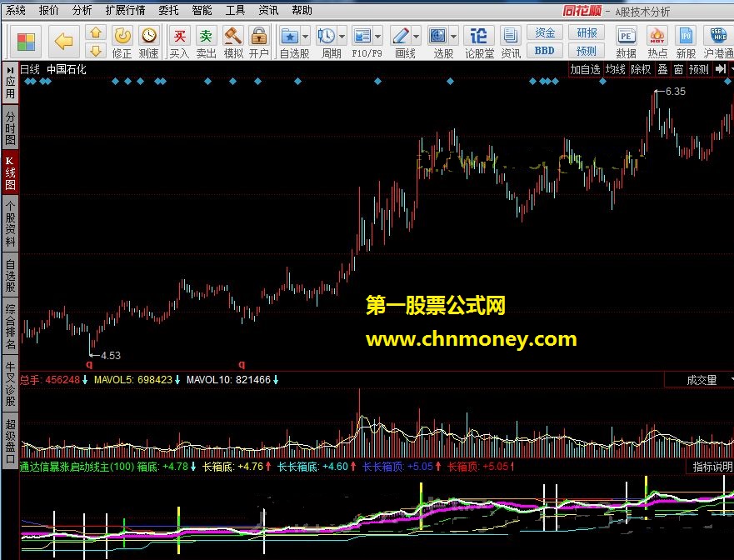Open the 模拟 simulation trading icon

coord(232,42)
